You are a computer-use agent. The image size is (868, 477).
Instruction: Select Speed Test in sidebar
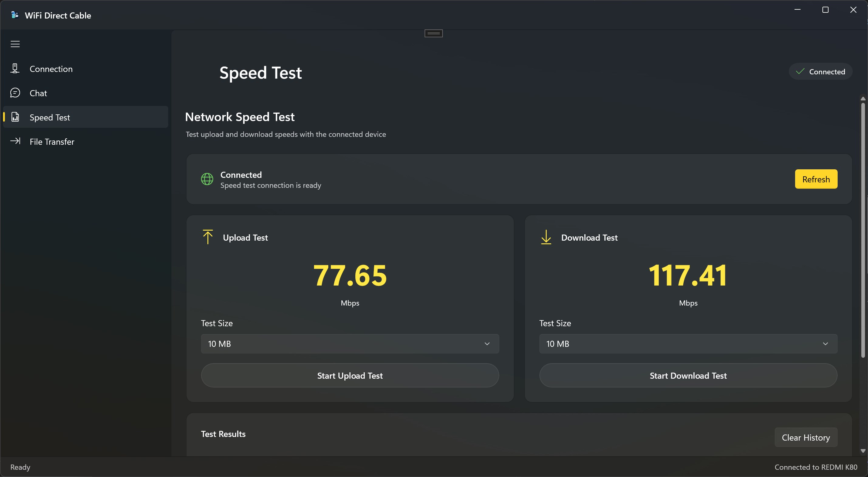(86, 117)
